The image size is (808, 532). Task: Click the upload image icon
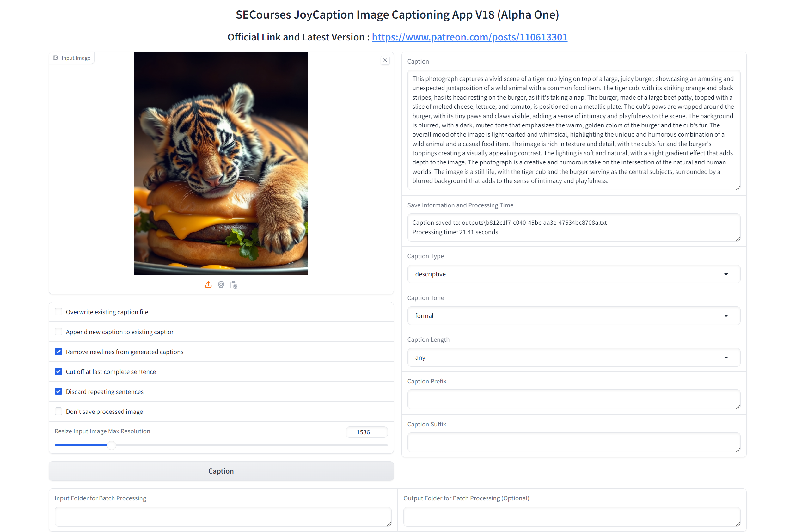[208, 284]
